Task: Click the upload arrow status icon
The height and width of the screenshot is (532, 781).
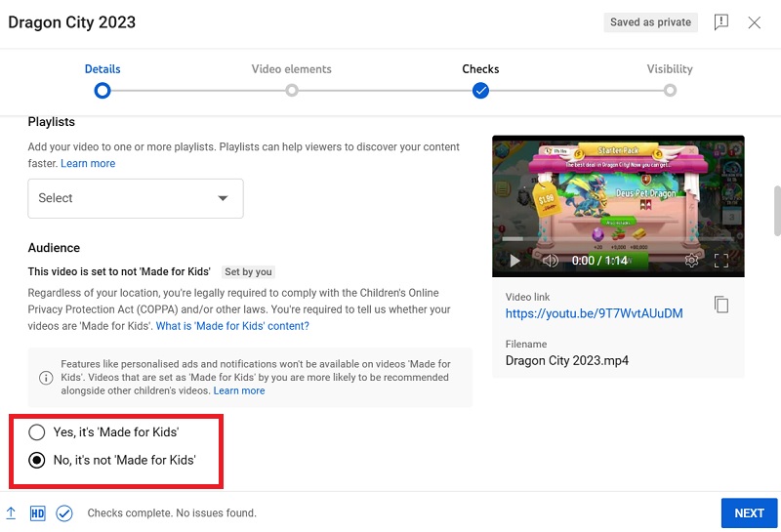Action: pos(11,513)
